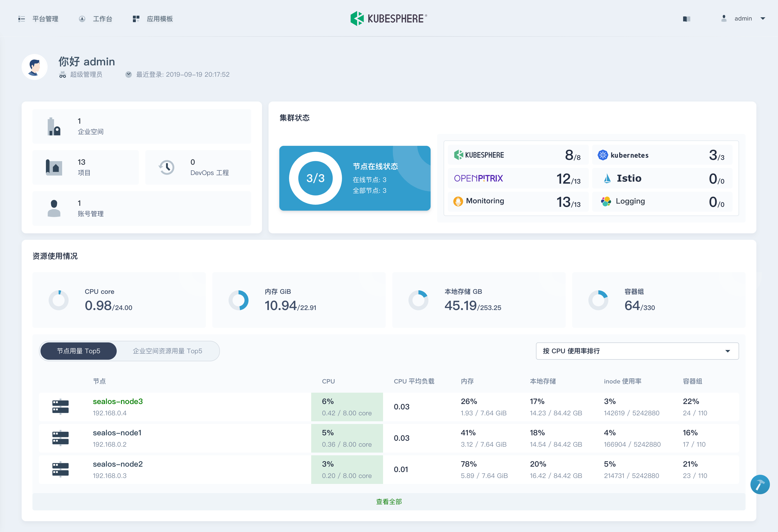This screenshot has height=532, width=778.
Task: Click the Monitoring flame icon
Action: pyautogui.click(x=458, y=201)
